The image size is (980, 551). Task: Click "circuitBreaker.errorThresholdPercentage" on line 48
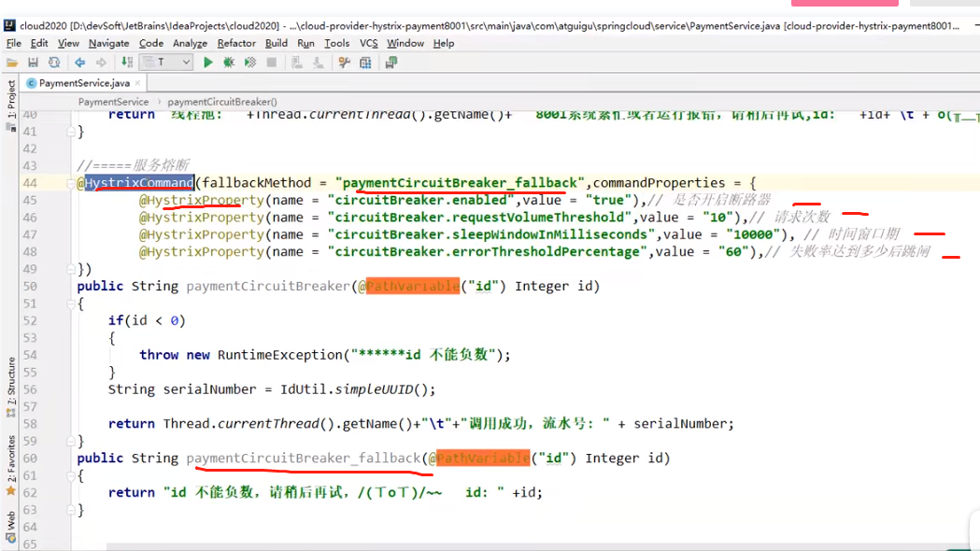[x=488, y=252]
